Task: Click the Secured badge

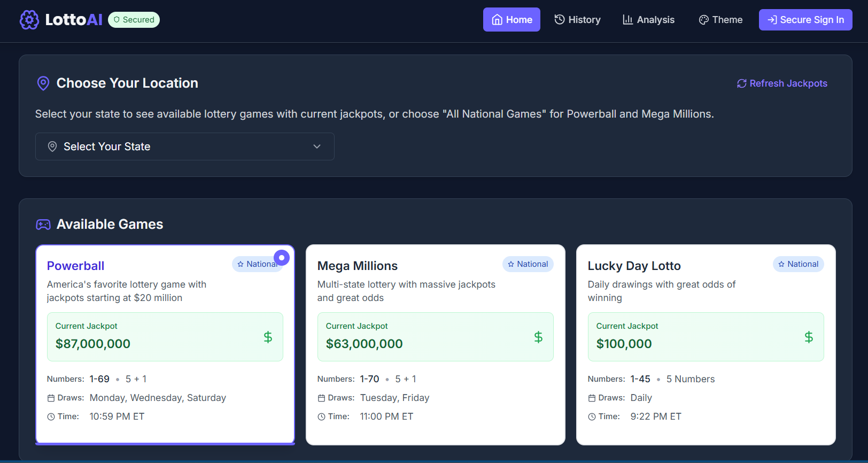Action: click(x=134, y=20)
